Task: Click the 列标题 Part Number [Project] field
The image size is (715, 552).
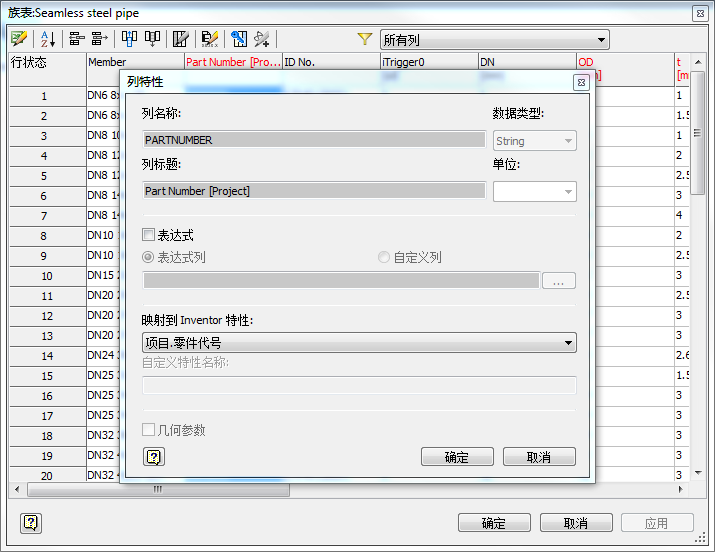Action: click(314, 191)
